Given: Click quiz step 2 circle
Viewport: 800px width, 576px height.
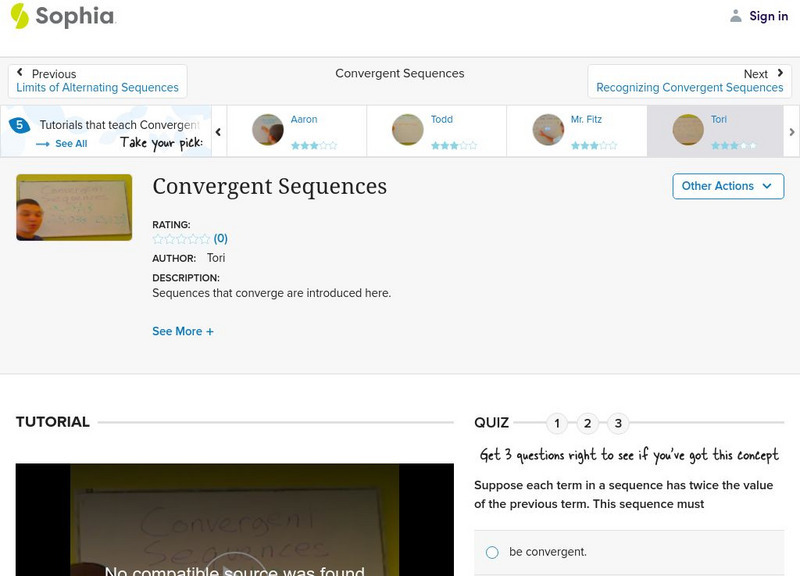Looking at the screenshot, I should point(587,423).
